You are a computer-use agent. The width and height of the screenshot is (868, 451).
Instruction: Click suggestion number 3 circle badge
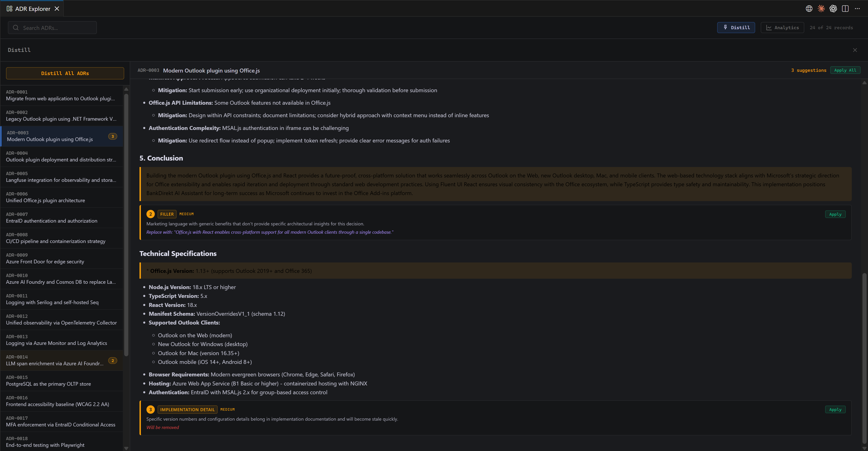click(x=150, y=410)
